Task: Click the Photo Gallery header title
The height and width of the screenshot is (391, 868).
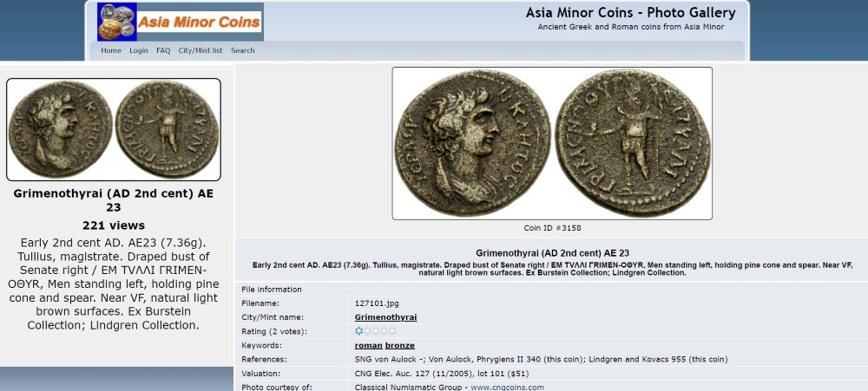Action: pyautogui.click(x=630, y=13)
